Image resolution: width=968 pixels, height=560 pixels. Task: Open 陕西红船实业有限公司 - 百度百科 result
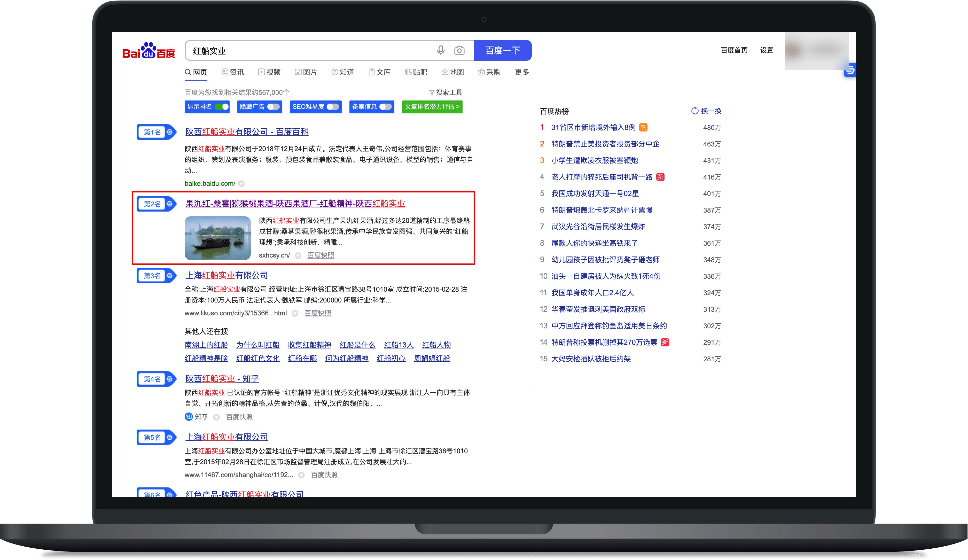(x=247, y=132)
